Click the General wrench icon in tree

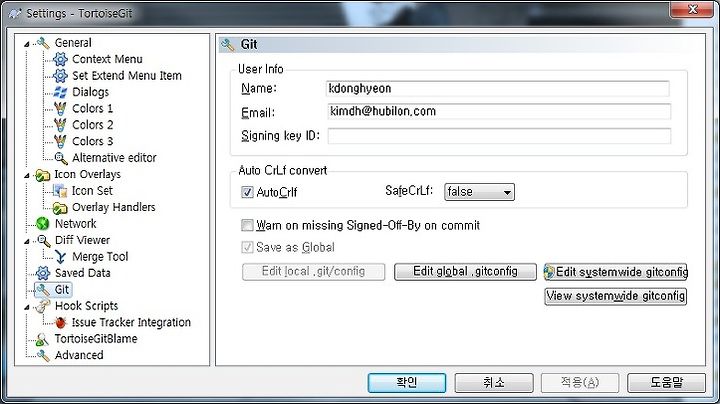pos(43,43)
